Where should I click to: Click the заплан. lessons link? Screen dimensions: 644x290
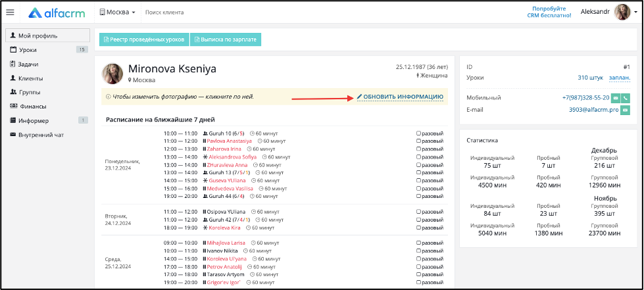tap(620, 77)
